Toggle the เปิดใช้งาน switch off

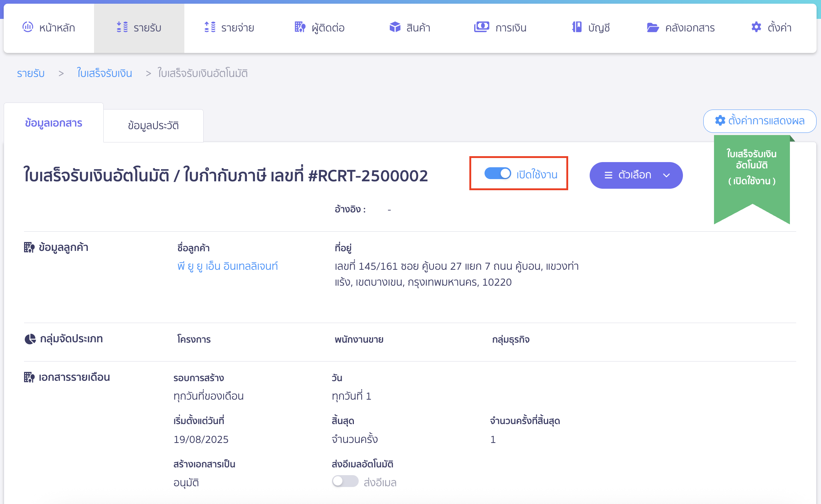click(497, 174)
